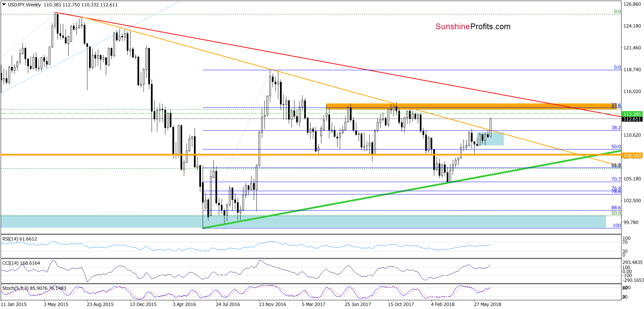Select the 70.7 Fibonacci level label
The image size is (644, 309).
616,179
